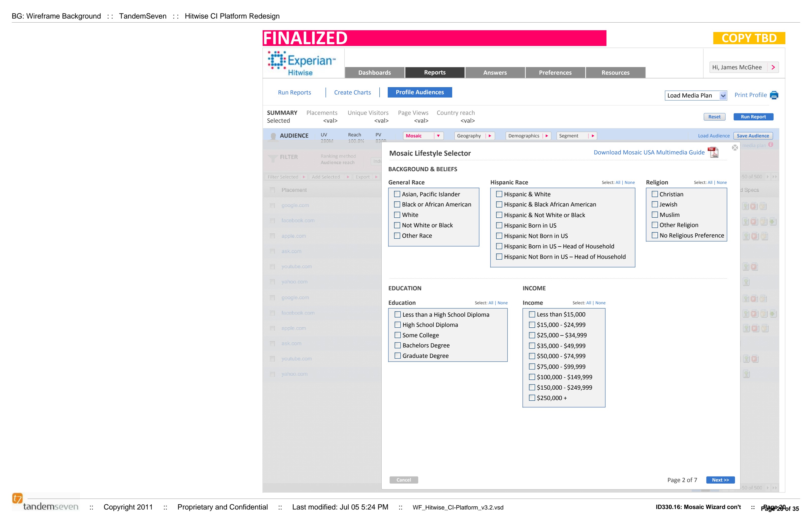The width and height of the screenshot is (812, 526).
Task: Open the Dashboards tab
Action: pyautogui.click(x=375, y=72)
